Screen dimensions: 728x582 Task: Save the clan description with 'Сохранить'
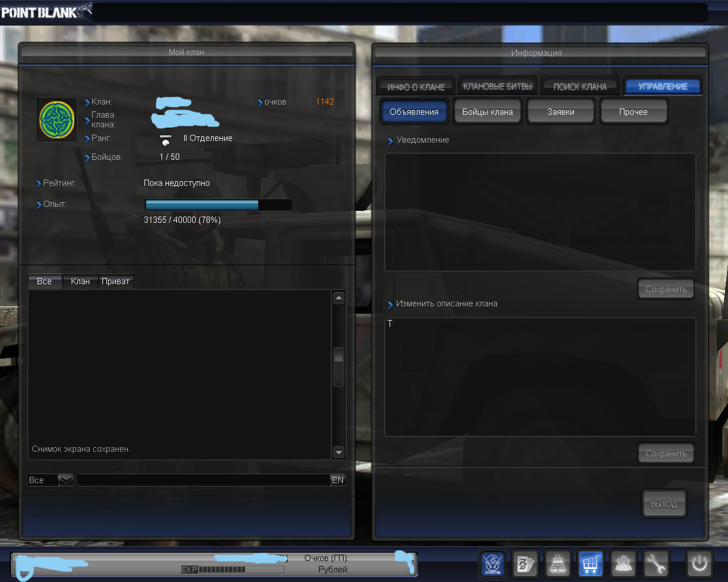tap(665, 454)
